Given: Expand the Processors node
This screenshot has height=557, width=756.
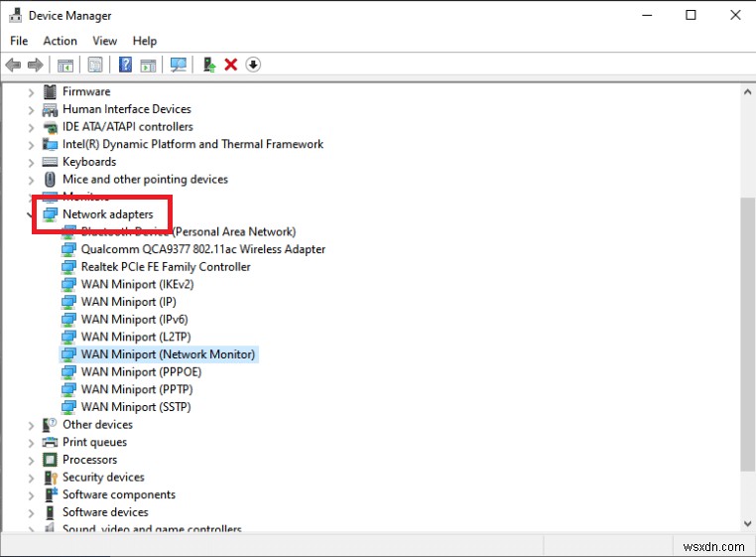Looking at the screenshot, I should (x=31, y=460).
